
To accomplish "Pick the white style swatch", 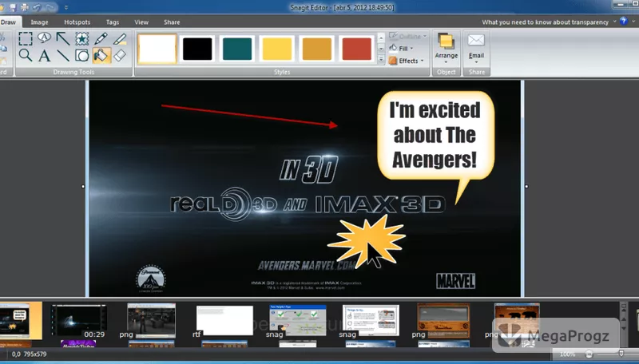I will click(157, 49).
